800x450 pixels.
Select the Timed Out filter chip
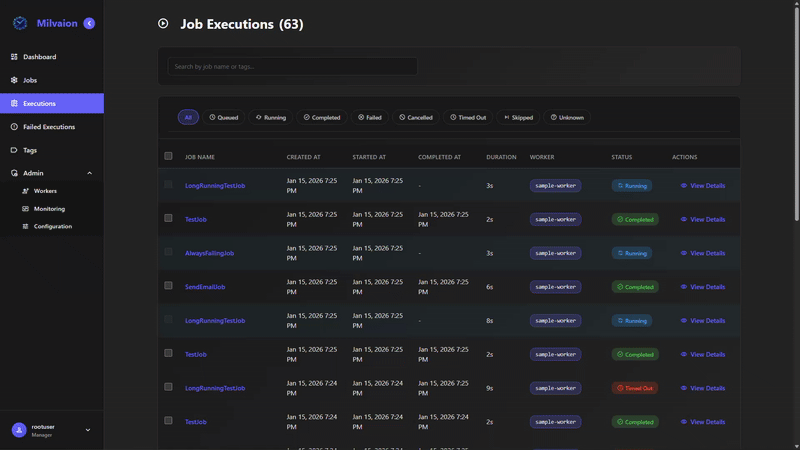468,117
